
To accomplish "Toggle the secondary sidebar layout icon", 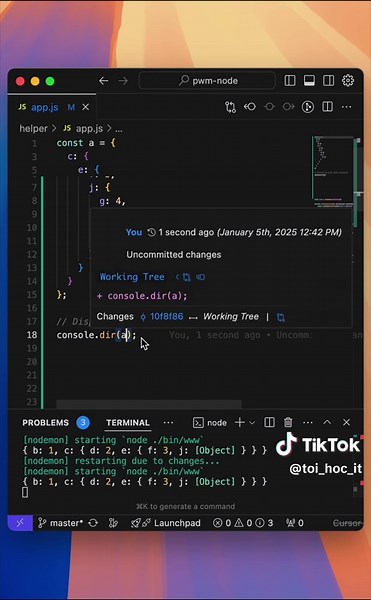I will 329,80.
